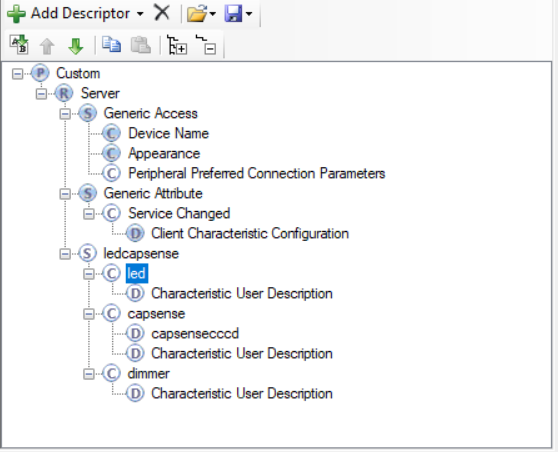Delete the selected item with the X icon

[x=162, y=13]
